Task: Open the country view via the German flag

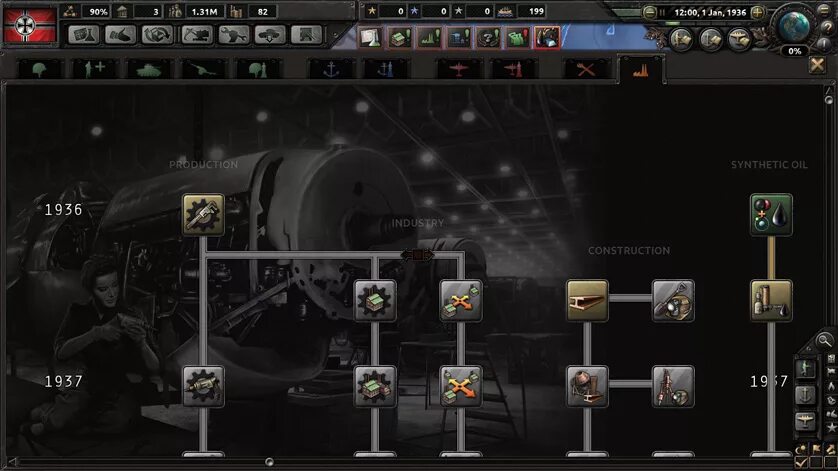Action: [x=30, y=24]
